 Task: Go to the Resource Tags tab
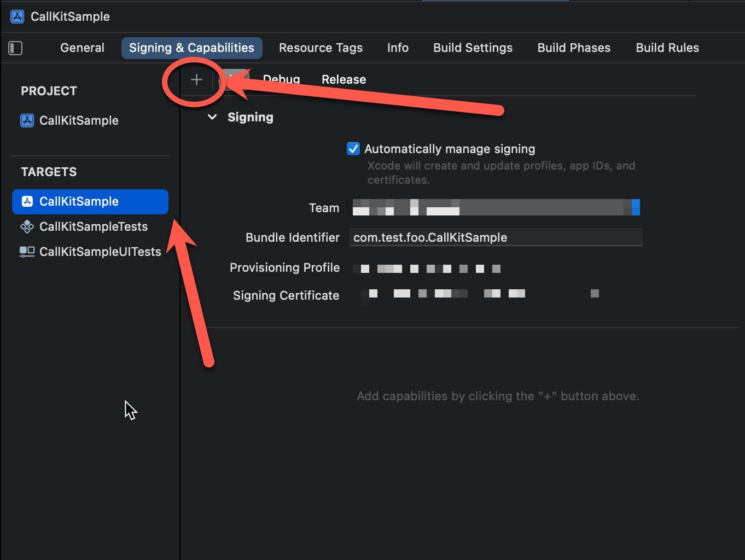[x=321, y=48]
